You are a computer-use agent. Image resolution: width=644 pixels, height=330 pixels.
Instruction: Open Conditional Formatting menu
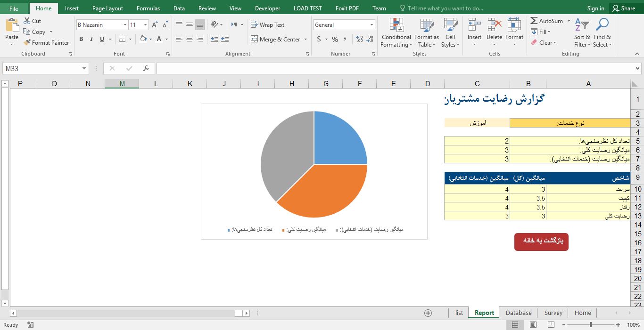click(x=396, y=33)
